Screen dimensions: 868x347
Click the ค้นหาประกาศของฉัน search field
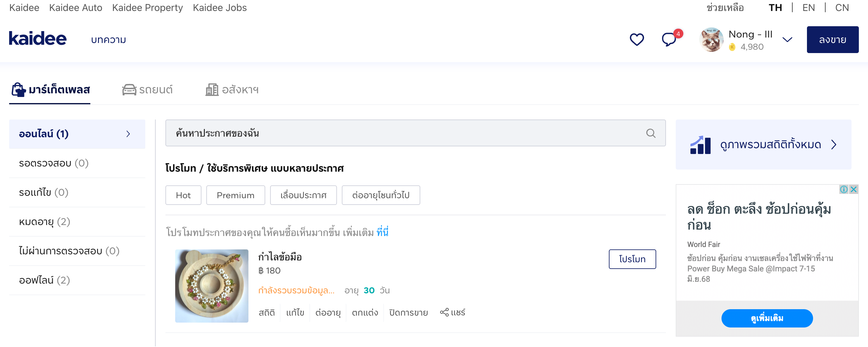[x=415, y=133]
